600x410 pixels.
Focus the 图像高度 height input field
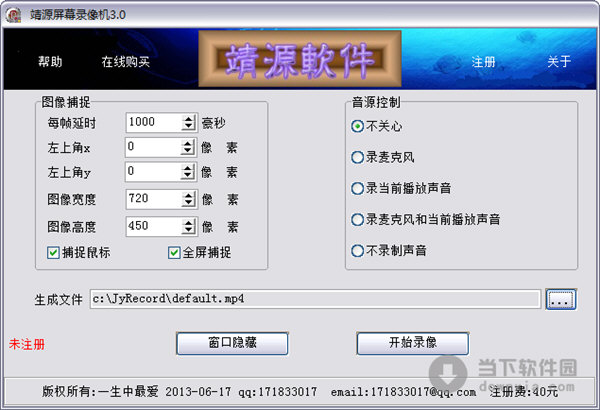153,227
